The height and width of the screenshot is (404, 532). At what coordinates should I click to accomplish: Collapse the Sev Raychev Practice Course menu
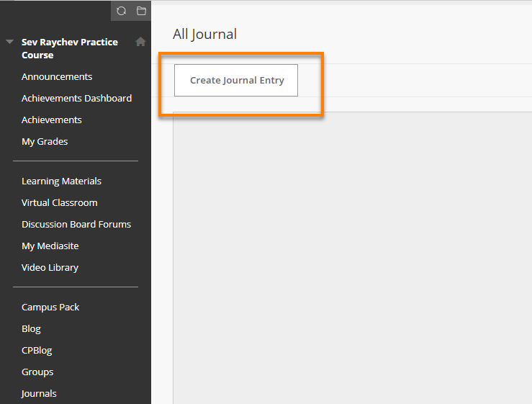click(x=9, y=42)
